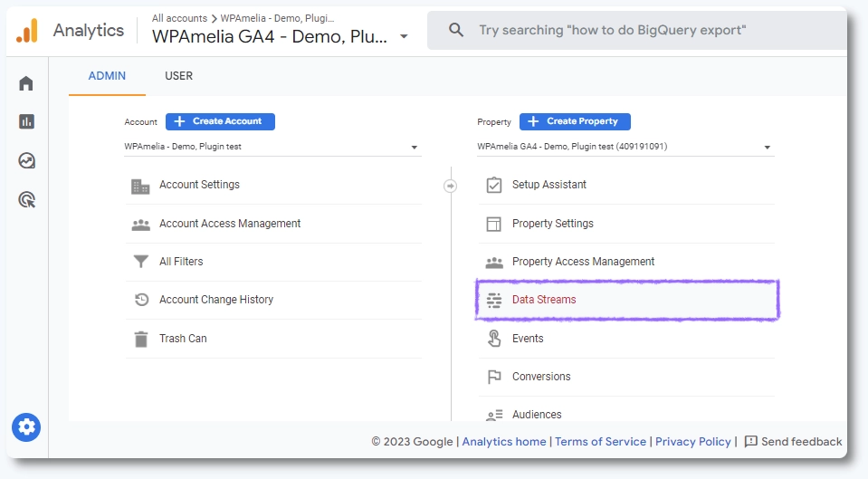Open Account Access Management

(x=229, y=224)
